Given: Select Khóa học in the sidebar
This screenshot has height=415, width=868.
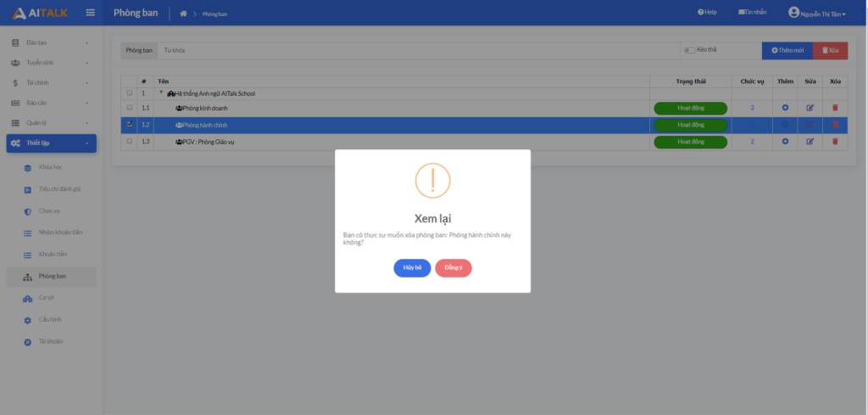Looking at the screenshot, I should coord(51,168).
